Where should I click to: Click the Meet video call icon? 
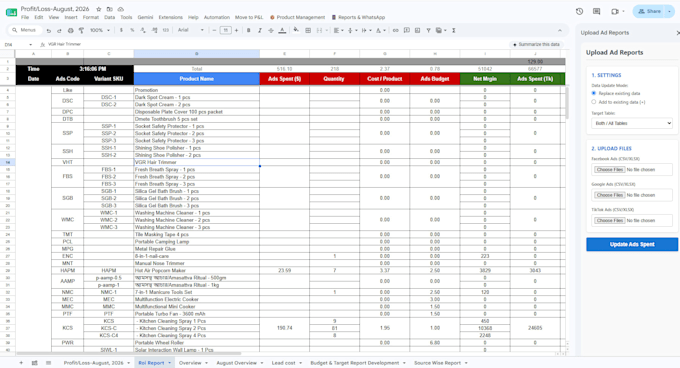click(x=615, y=12)
